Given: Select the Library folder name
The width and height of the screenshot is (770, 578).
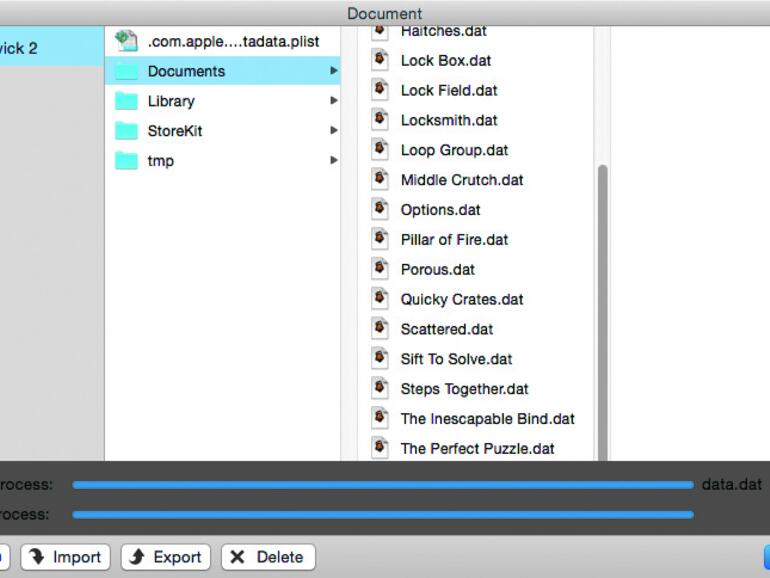Looking at the screenshot, I should tap(171, 101).
